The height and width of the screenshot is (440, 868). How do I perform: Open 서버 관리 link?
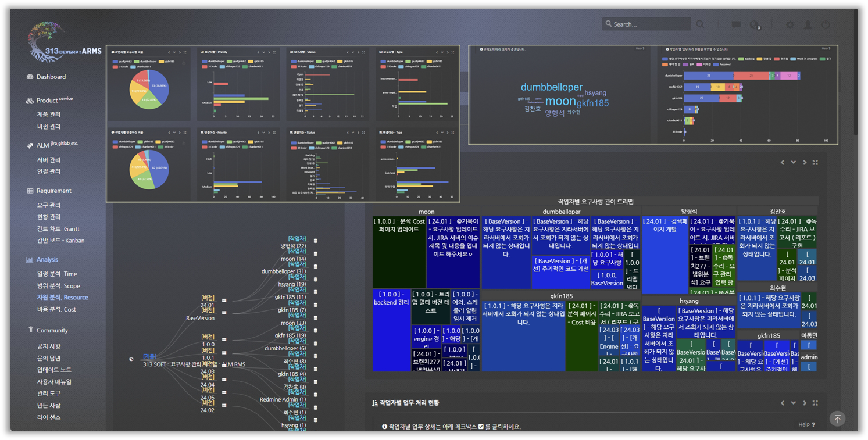click(x=49, y=160)
